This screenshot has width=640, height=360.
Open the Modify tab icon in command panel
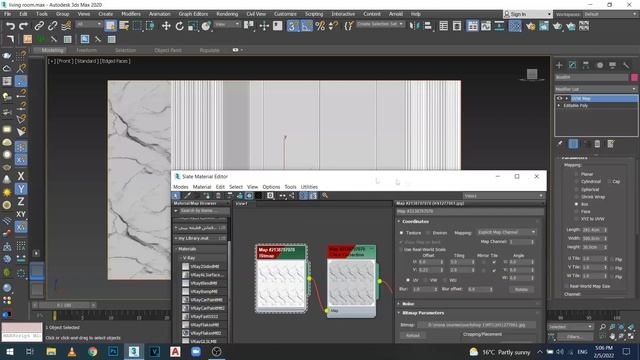point(573,65)
